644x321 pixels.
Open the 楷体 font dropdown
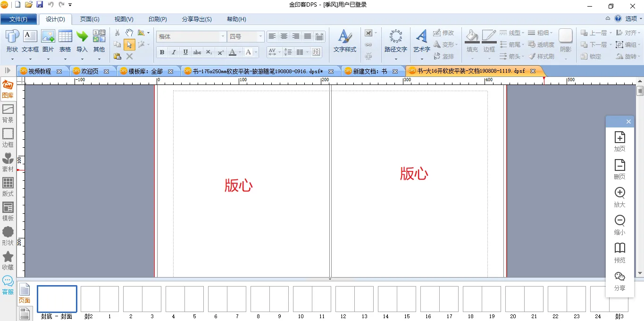[x=223, y=36]
